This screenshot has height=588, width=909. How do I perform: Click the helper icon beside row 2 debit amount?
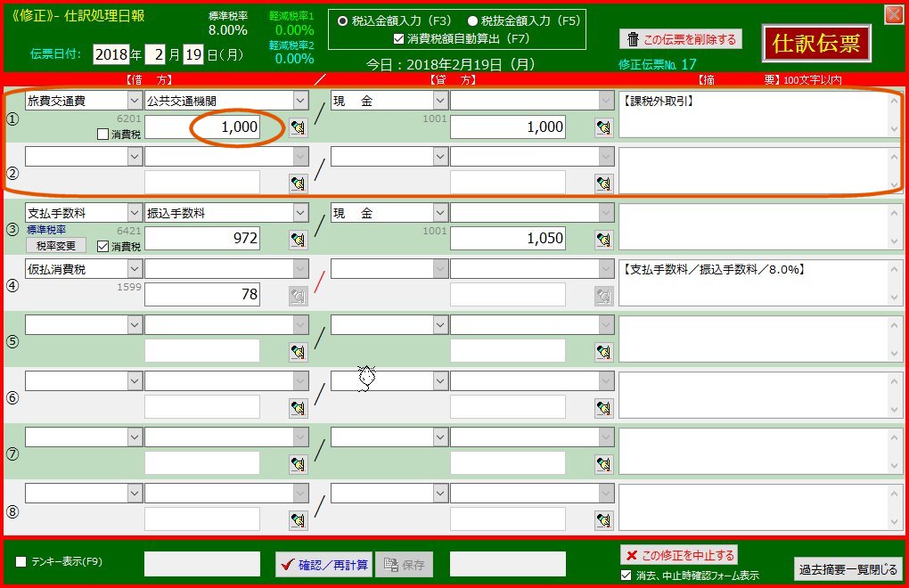coord(298,184)
